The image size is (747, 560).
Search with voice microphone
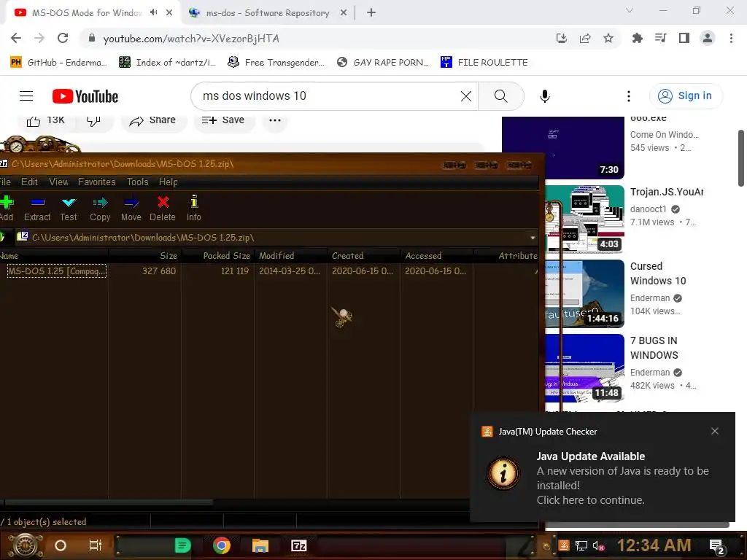point(545,96)
